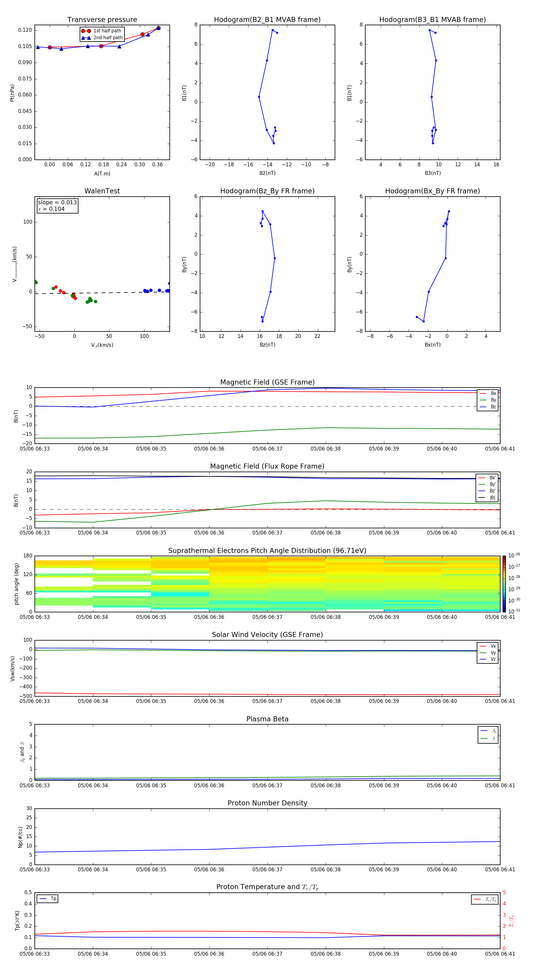
Task: Click the 'Bx' legend entry in GSE magnetic field
Action: click(488, 393)
